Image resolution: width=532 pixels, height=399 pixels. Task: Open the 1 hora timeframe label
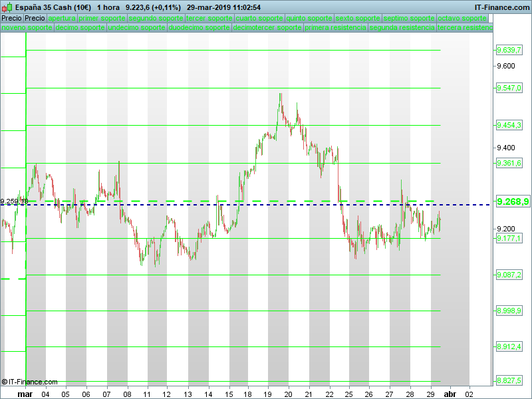(108, 7)
